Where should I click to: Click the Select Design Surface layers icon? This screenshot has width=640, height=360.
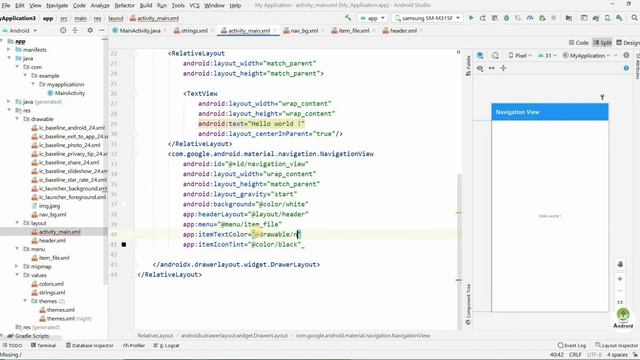click(x=480, y=56)
